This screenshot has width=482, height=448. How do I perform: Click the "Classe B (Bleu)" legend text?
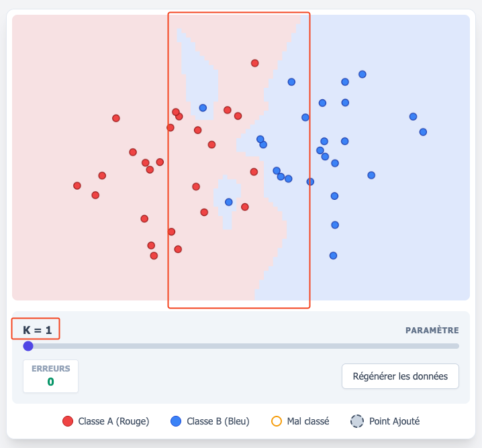218,421
